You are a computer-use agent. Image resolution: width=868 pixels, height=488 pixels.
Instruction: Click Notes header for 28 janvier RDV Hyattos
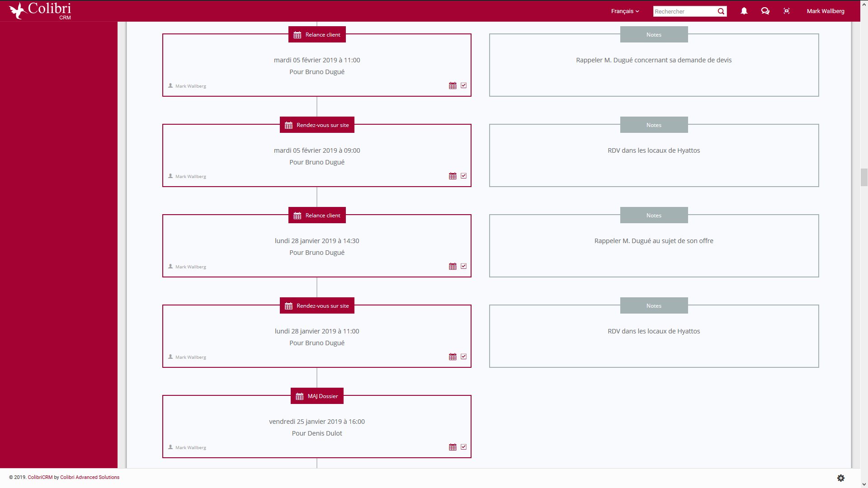tap(654, 306)
